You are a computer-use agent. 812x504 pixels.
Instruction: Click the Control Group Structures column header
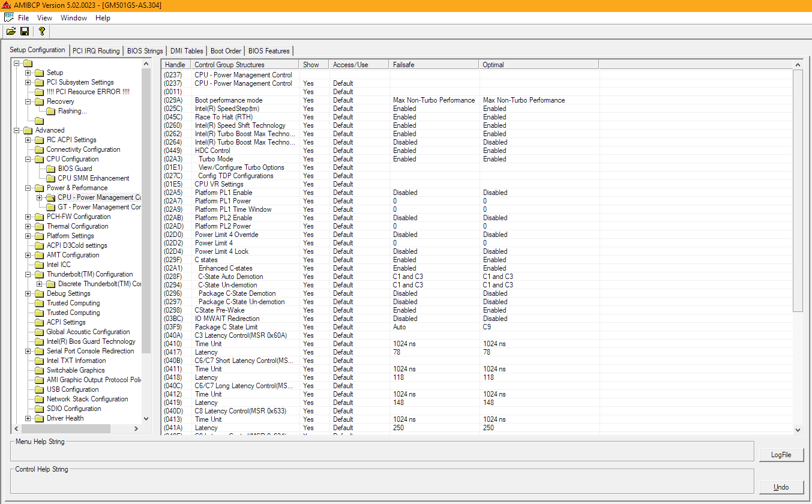click(245, 64)
